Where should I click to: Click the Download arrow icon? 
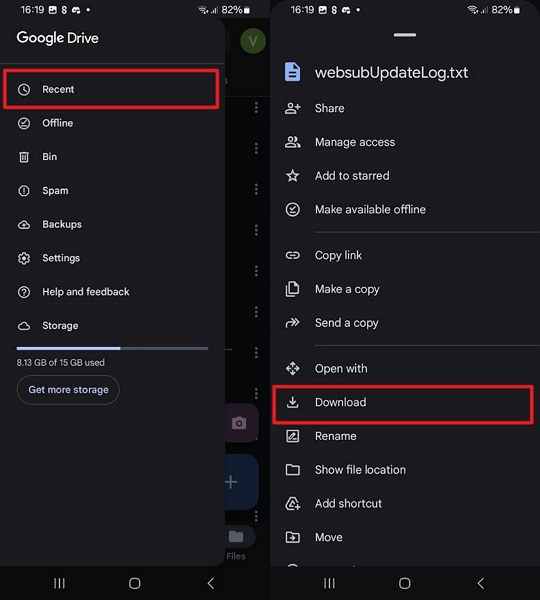(293, 402)
